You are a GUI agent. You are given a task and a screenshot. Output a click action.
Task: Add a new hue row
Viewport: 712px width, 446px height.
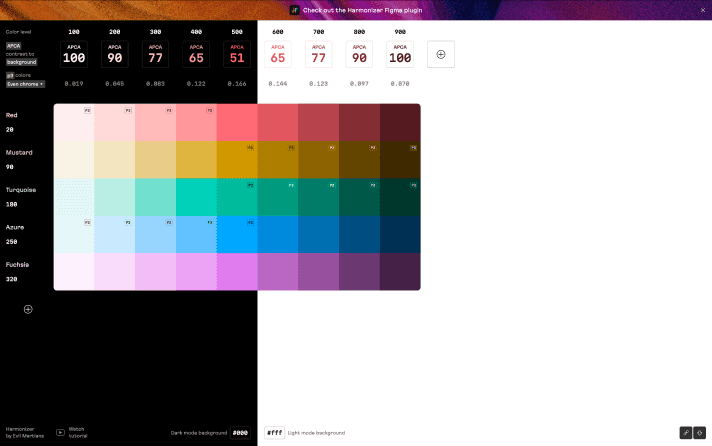pos(28,309)
